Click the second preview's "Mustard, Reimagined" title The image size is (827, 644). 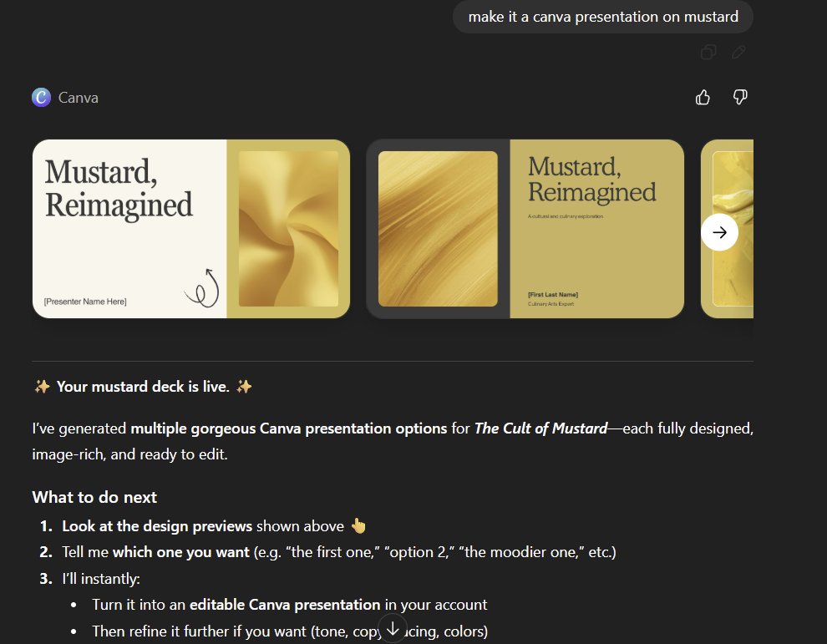pyautogui.click(x=591, y=180)
